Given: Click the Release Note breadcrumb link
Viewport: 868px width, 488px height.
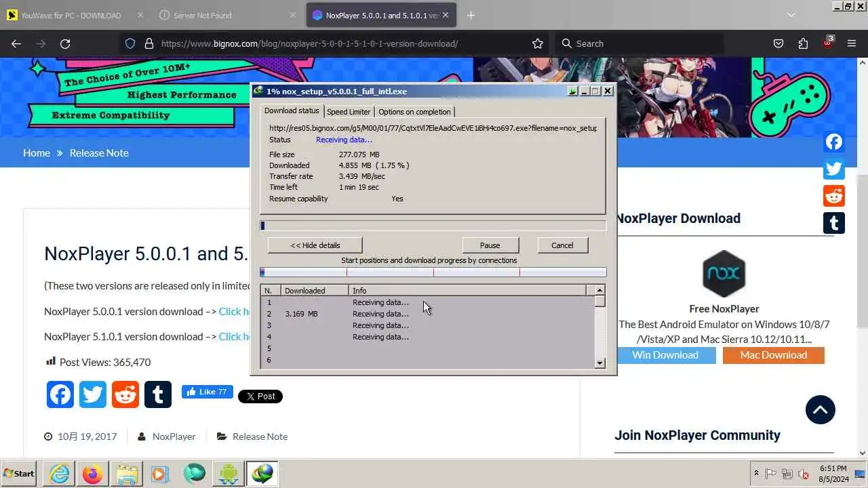Looking at the screenshot, I should tap(99, 152).
